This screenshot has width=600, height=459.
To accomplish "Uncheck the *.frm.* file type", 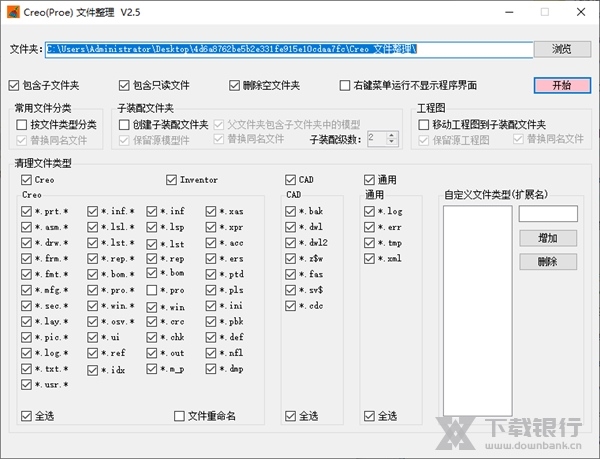I will click(26, 259).
